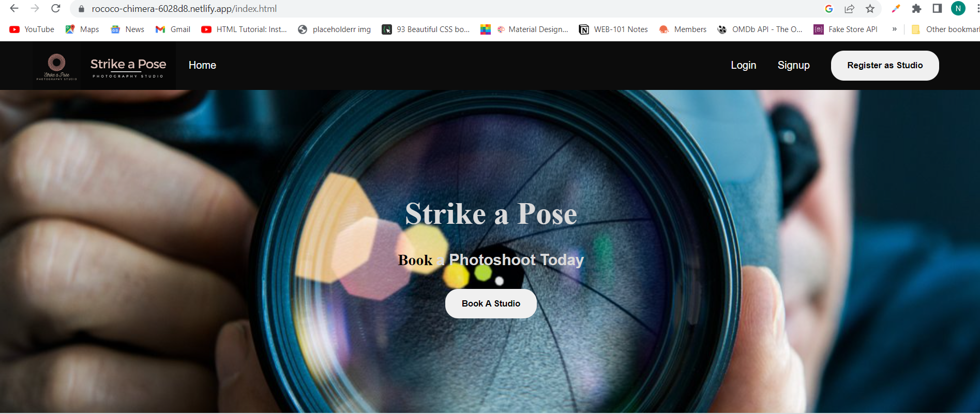The image size is (980, 414).
Task: Click the multicolor squares bookmark icon
Action: pos(486,29)
